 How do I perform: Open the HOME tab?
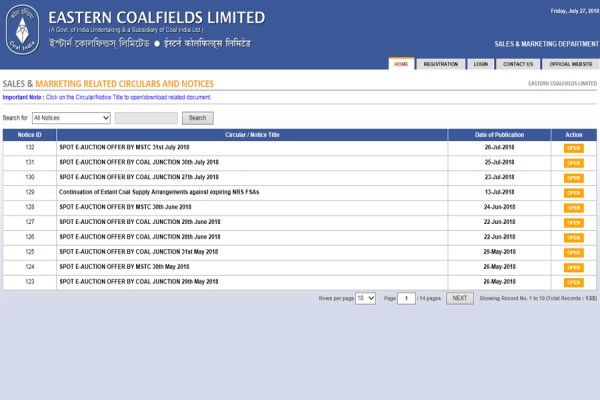(x=401, y=64)
